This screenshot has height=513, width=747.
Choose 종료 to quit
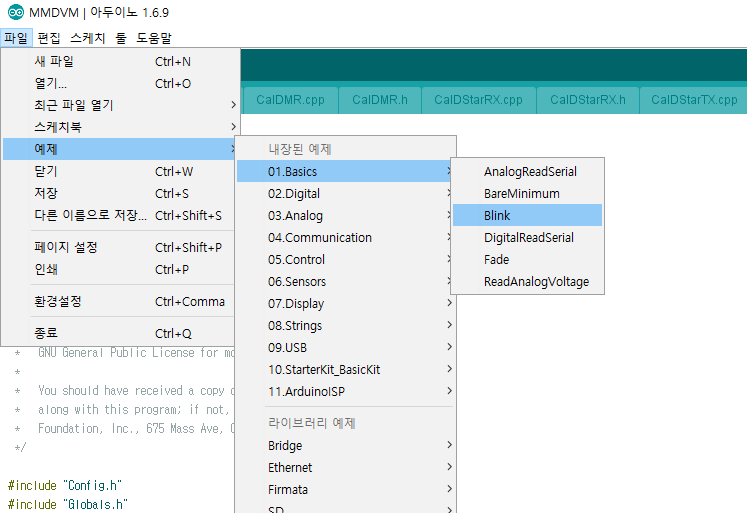coord(119,333)
